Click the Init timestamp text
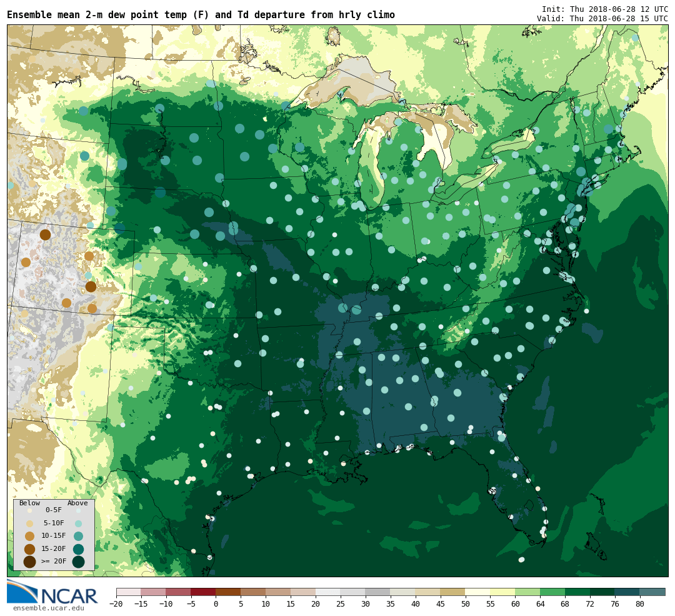675x616 pixels. tap(604, 9)
